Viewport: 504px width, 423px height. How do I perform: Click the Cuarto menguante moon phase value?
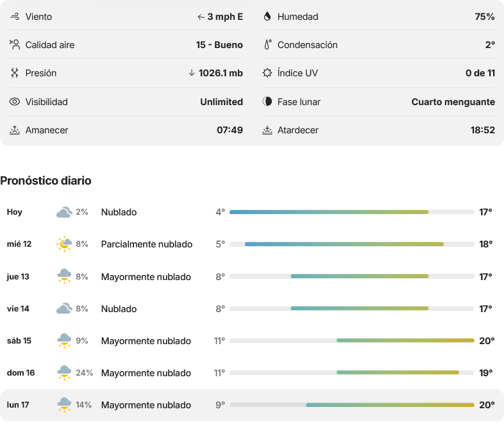453,102
